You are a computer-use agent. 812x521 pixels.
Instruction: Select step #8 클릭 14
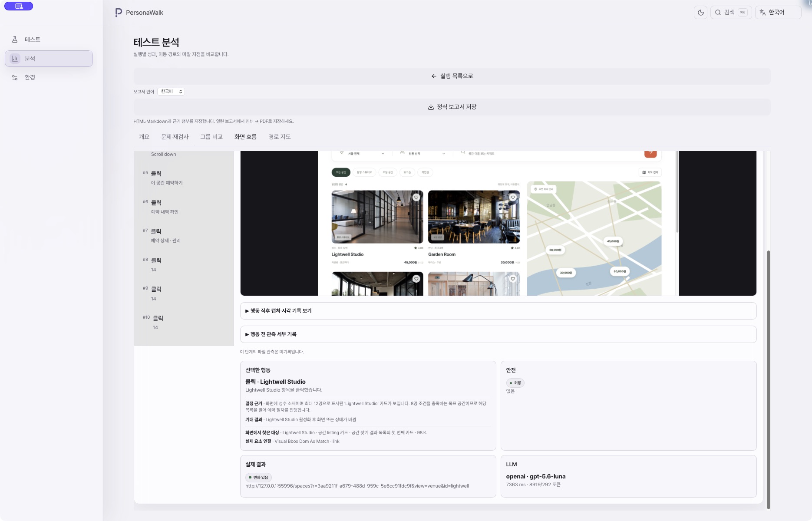(x=184, y=264)
